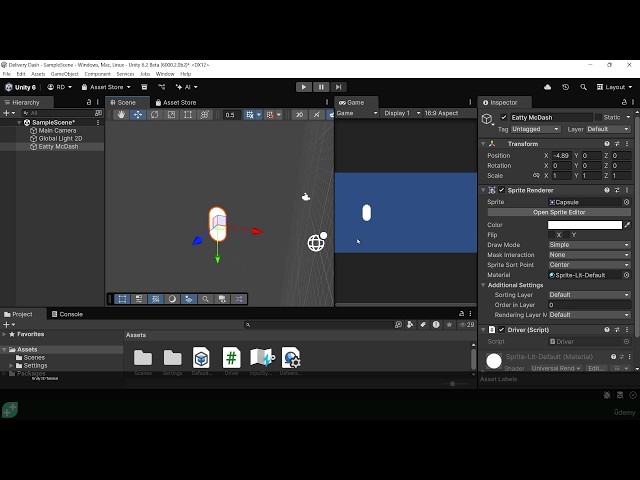Toggle scene lighting button

point(316,115)
